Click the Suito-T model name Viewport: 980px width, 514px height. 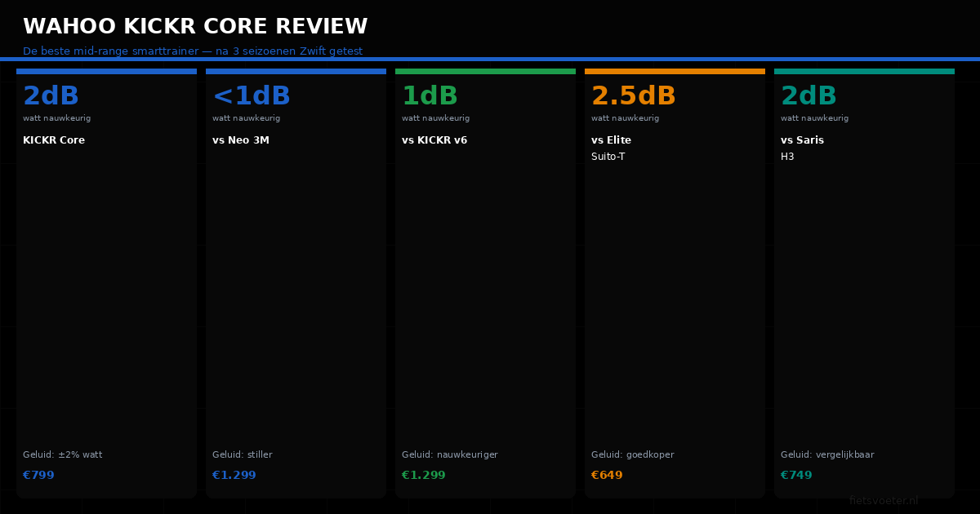click(x=608, y=157)
